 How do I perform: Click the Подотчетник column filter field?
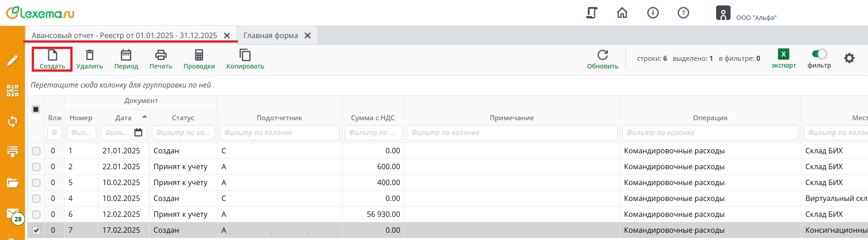click(x=279, y=132)
